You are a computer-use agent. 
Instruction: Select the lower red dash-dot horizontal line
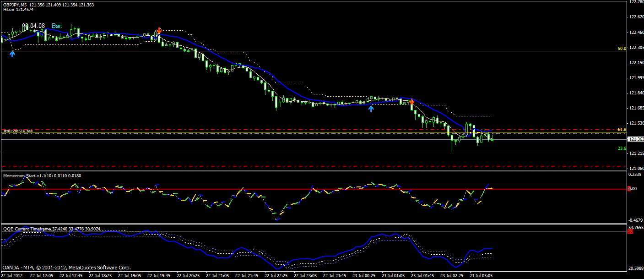[313, 166]
